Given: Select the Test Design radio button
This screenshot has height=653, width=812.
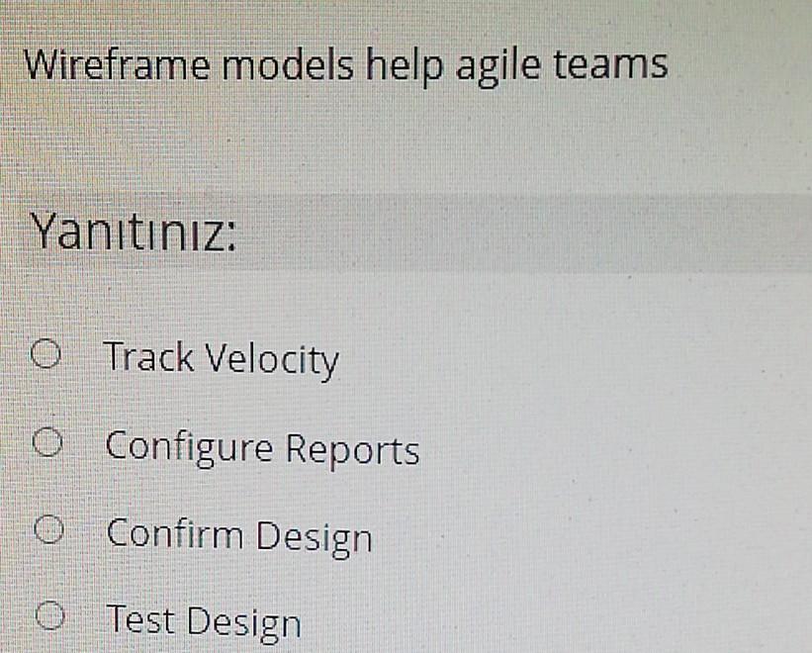Looking at the screenshot, I should point(47,613).
